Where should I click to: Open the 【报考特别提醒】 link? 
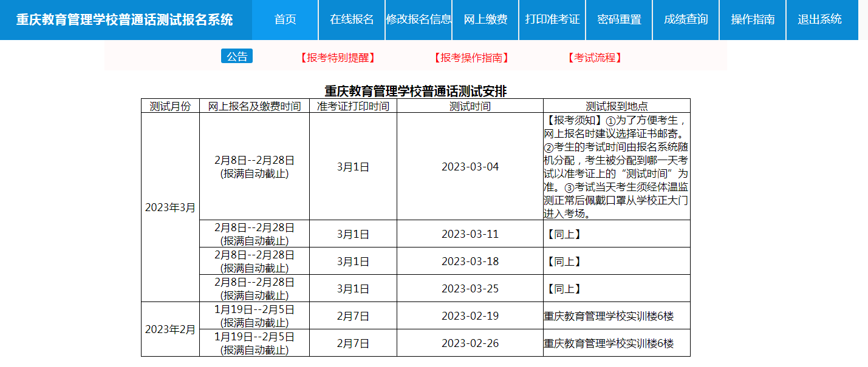[x=337, y=58]
